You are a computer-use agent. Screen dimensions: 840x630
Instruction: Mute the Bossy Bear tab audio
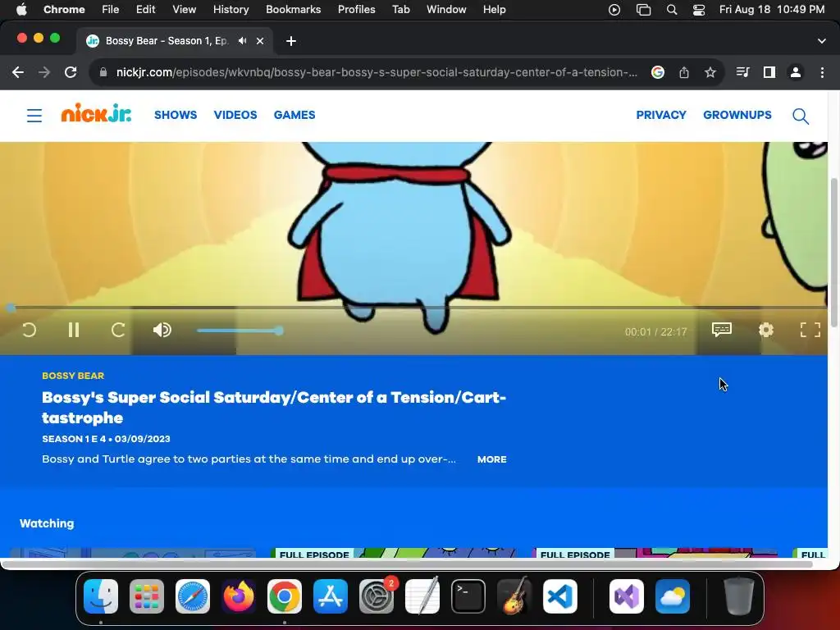coord(243,41)
